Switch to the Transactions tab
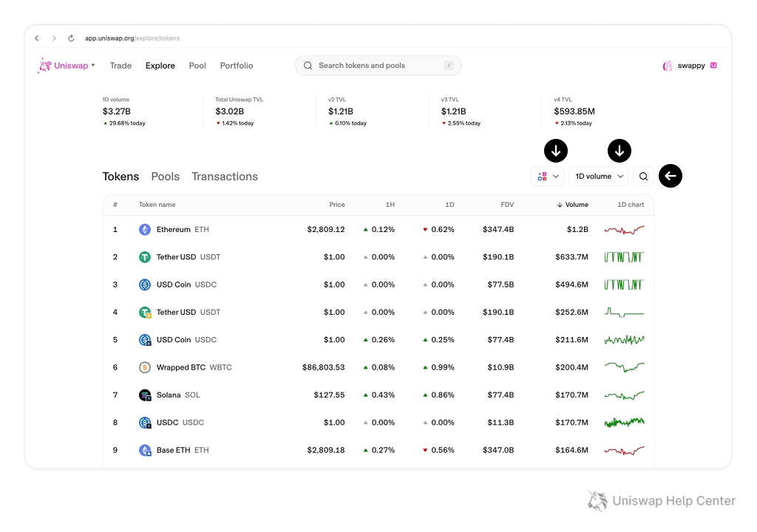757x532 pixels. 225,177
